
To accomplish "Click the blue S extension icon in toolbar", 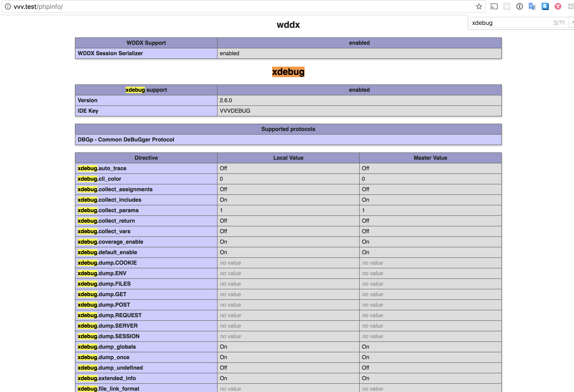I will [x=545, y=6].
